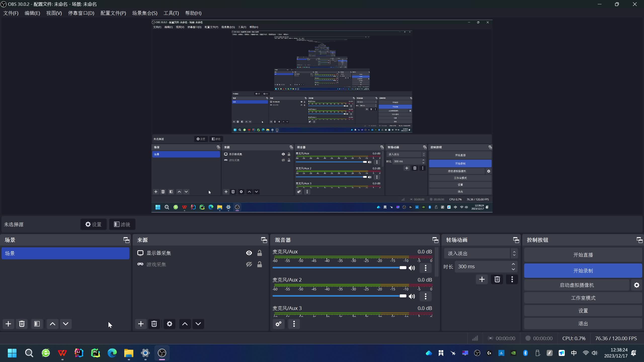Image resolution: width=644 pixels, height=362 pixels.
Task: Open scene filters icon in Scenes panel
Action: (x=37, y=324)
